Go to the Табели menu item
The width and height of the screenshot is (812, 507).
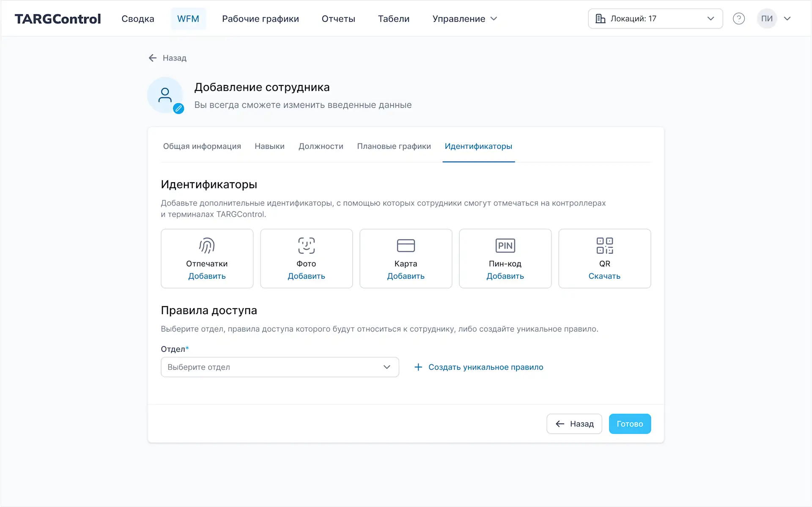click(393, 19)
